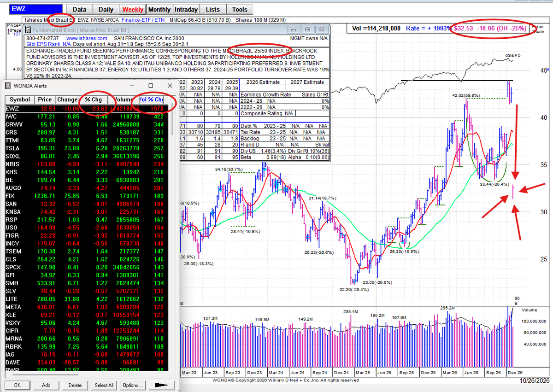The width and height of the screenshot is (553, 392).
Task: Click the Add button in WONDA Alerts
Action: 46,385
